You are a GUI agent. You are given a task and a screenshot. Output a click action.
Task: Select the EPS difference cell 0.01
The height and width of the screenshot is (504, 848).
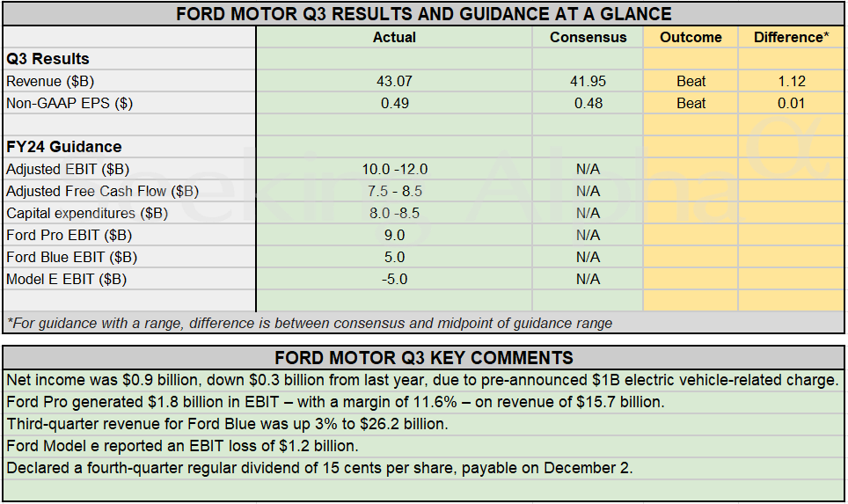coord(791,103)
